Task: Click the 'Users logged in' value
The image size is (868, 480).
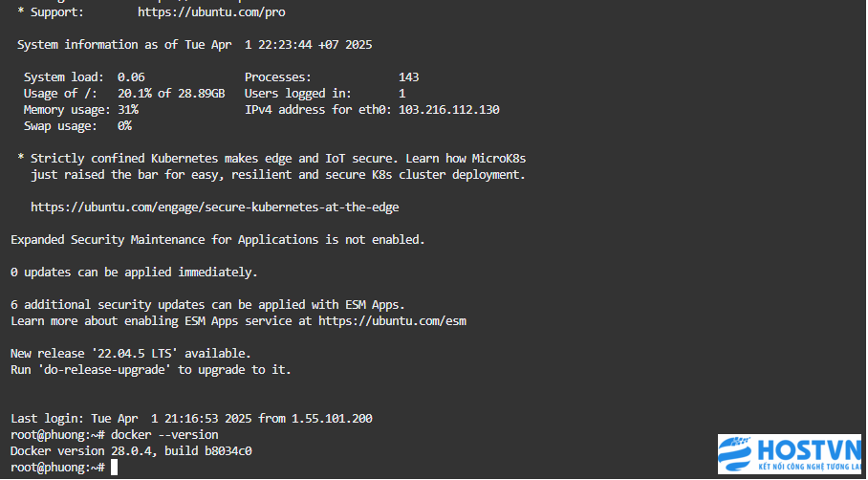Action: [401, 94]
